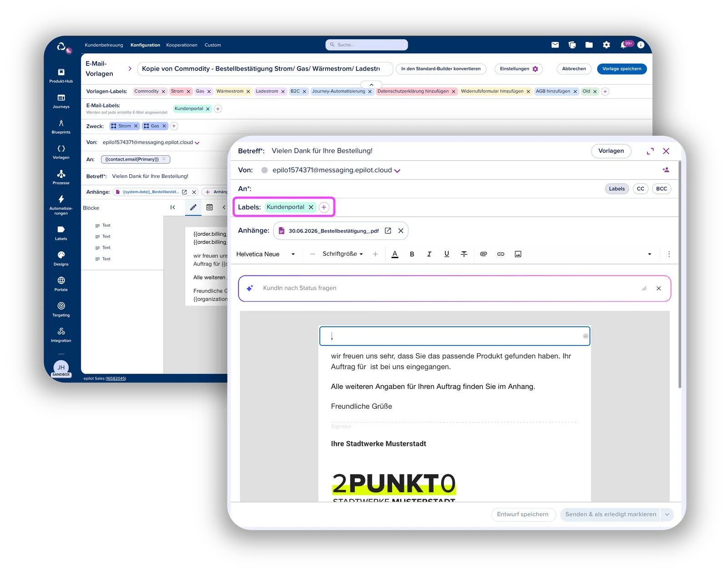This screenshot has height=574, width=728.
Task: Toggle the BCC field
Action: (x=662, y=189)
